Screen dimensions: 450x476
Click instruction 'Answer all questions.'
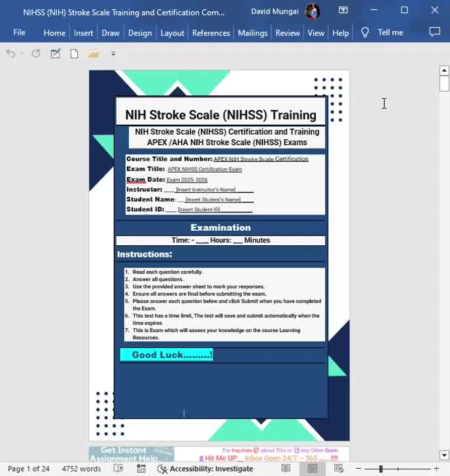(x=158, y=279)
